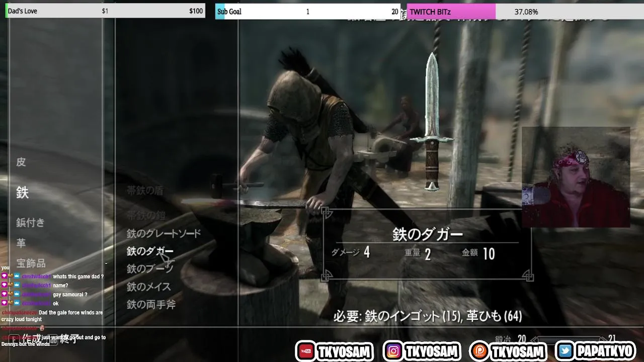Click the Instagram logo icon

pos(393,351)
